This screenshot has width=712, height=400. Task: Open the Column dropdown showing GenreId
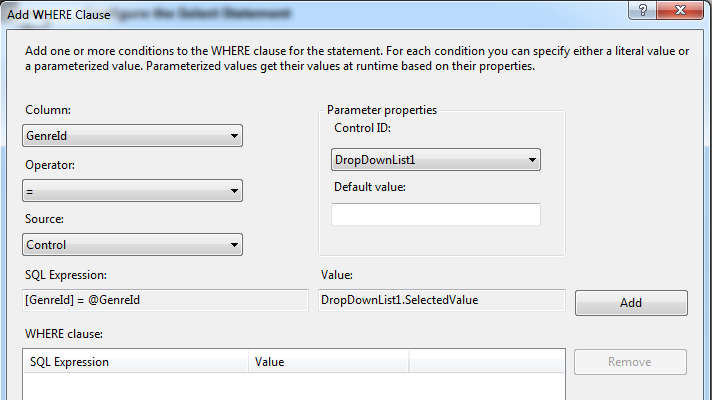point(132,136)
